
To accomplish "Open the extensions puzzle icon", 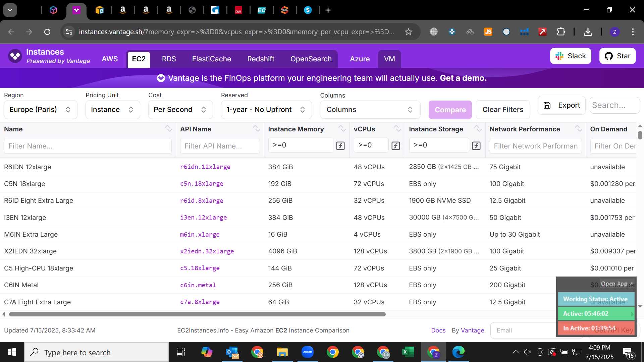I will pyautogui.click(x=561, y=32).
